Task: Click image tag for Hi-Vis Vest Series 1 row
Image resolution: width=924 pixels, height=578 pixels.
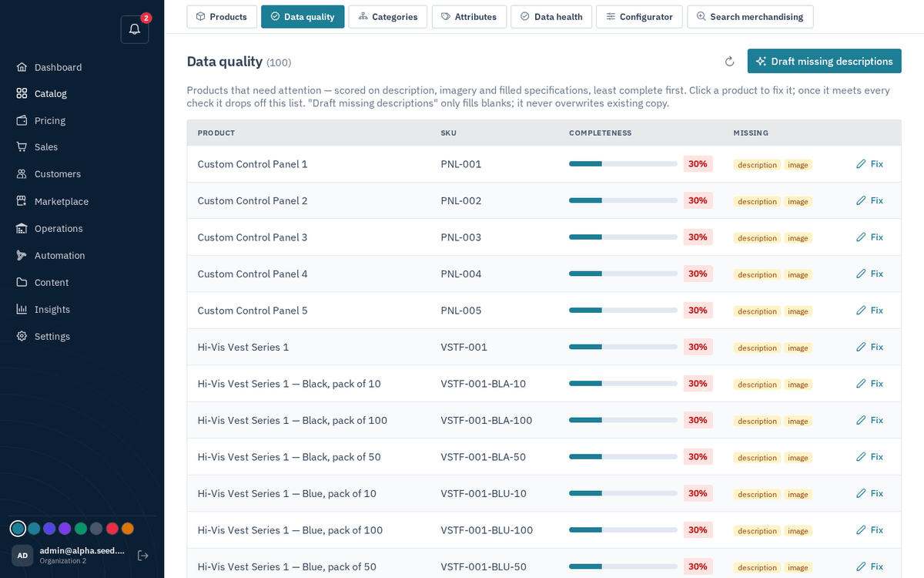Action: pos(798,348)
